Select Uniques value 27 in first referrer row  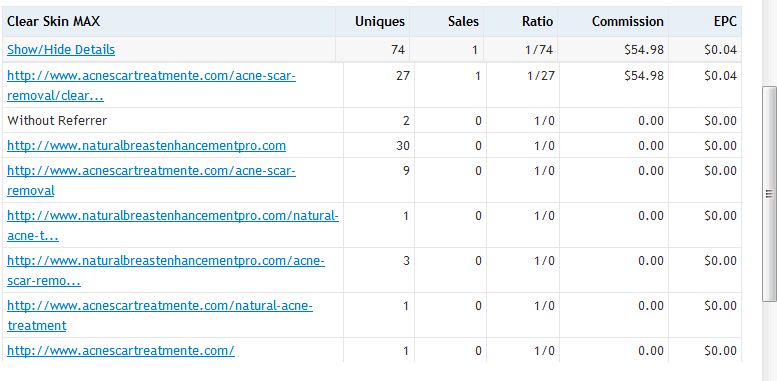click(403, 76)
